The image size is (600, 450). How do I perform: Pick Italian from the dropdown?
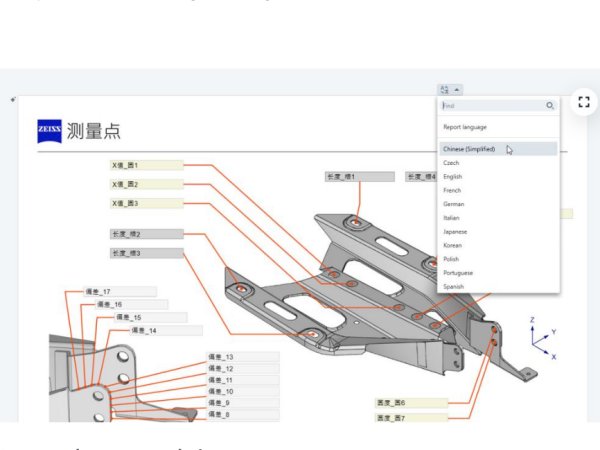(x=451, y=218)
